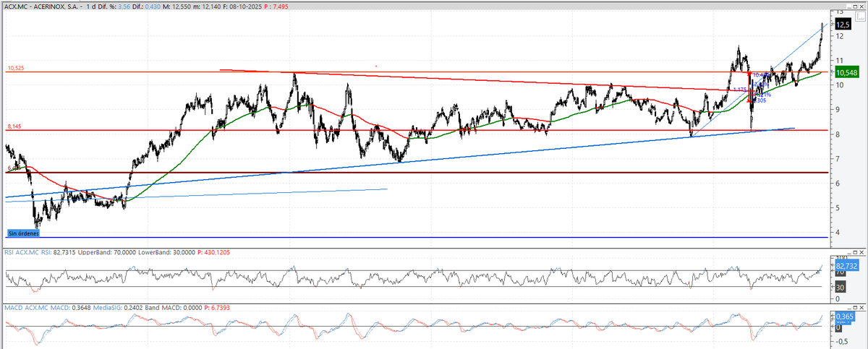This screenshot has width=868, height=349.
Task: Select the 1,175 measurement annotation on chart
Action: point(739,90)
